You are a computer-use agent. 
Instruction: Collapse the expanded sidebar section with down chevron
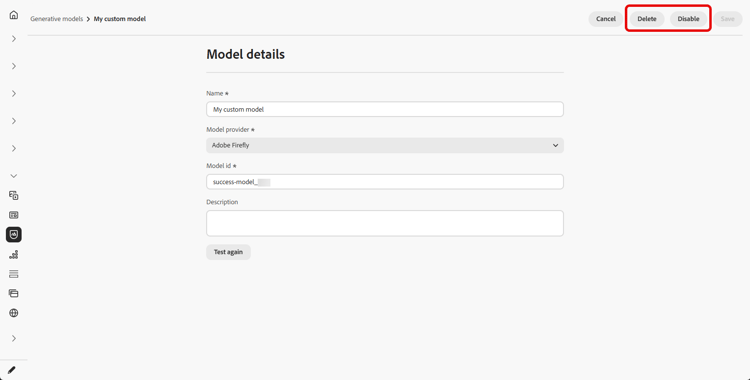pyautogui.click(x=13, y=176)
